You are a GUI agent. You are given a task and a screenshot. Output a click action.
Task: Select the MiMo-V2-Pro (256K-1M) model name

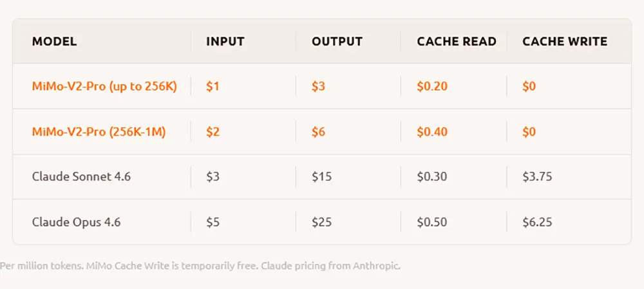[99, 132]
